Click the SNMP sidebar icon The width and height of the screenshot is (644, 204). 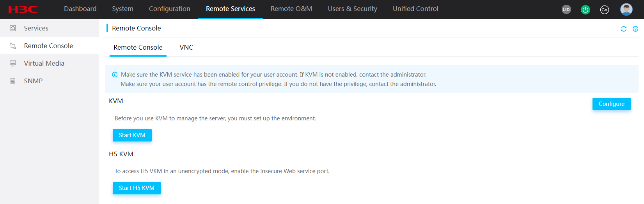tap(13, 81)
